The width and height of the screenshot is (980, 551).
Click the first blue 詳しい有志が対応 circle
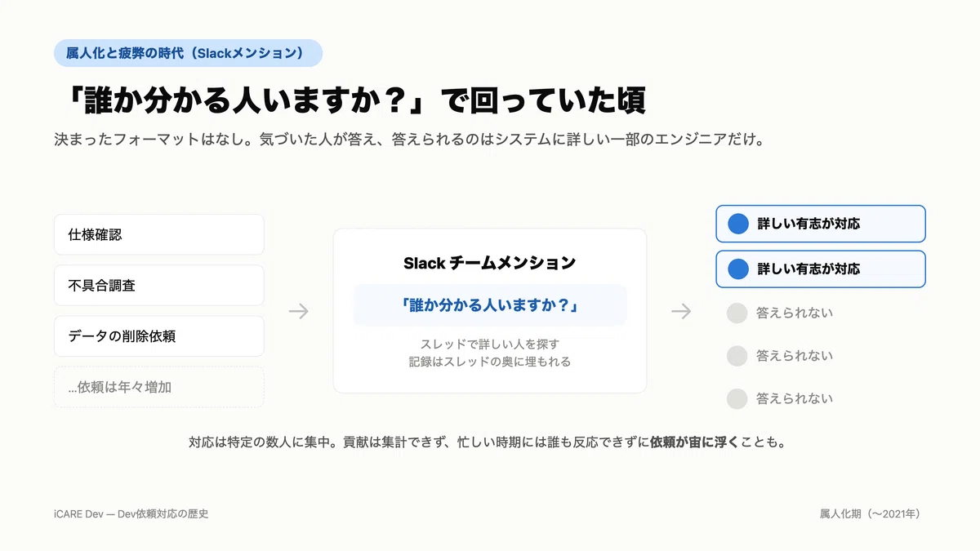coord(738,224)
